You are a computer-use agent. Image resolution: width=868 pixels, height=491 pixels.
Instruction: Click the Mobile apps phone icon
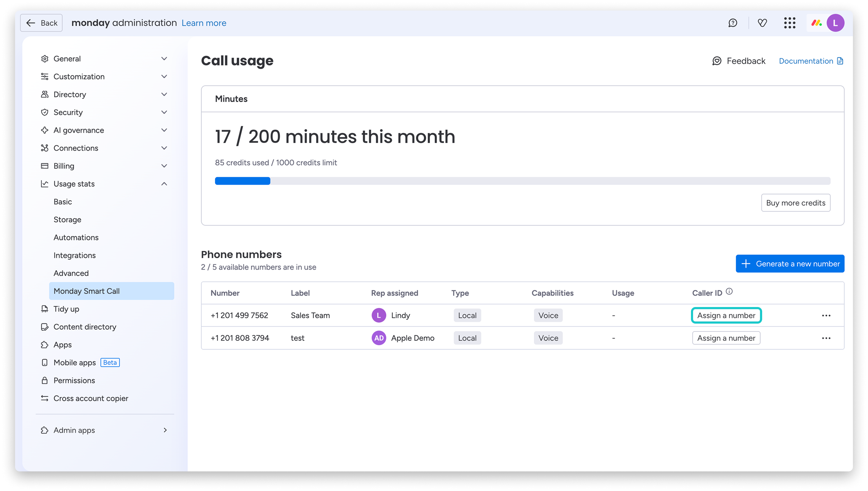pyautogui.click(x=45, y=363)
